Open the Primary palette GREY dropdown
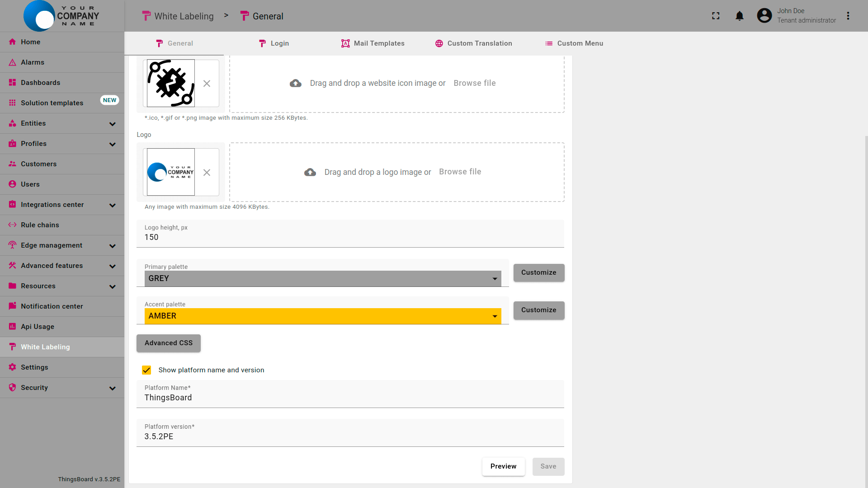The width and height of the screenshot is (868, 488). (x=323, y=278)
